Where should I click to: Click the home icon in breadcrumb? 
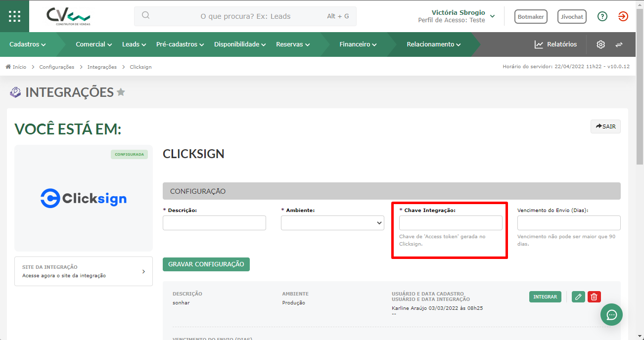pyautogui.click(x=8, y=67)
